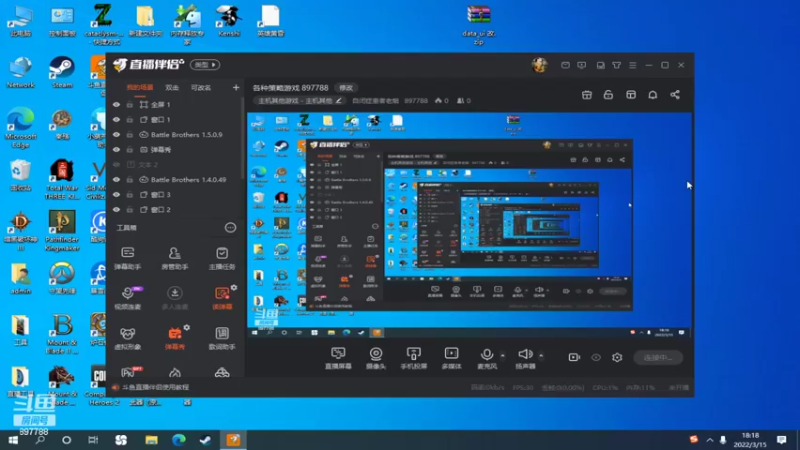Expand toolbox more-options circle button
Image resolution: width=800 pixels, height=450 pixels.
coord(230,228)
